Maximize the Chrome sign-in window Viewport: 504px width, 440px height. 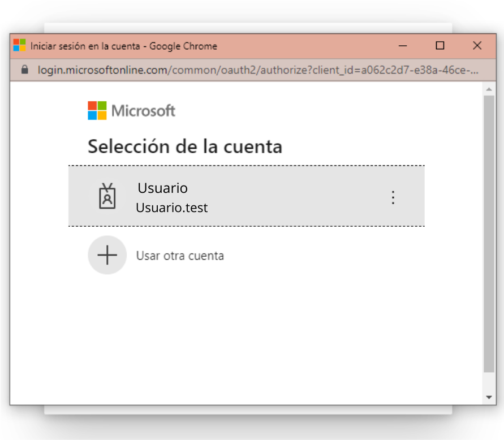click(440, 46)
